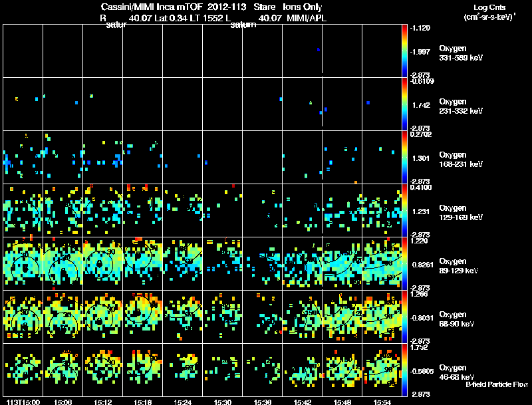Click the 15:36 time axis label
The width and height of the screenshot is (532, 405).
[x=262, y=402]
